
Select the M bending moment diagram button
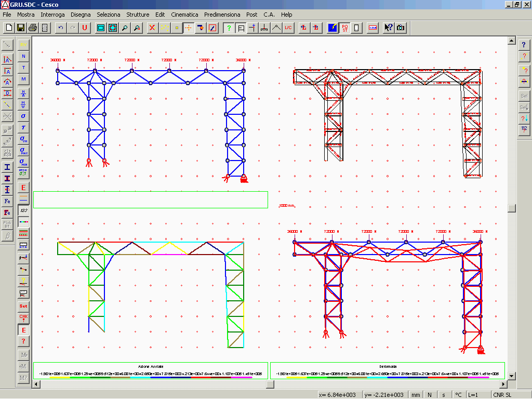23,79
